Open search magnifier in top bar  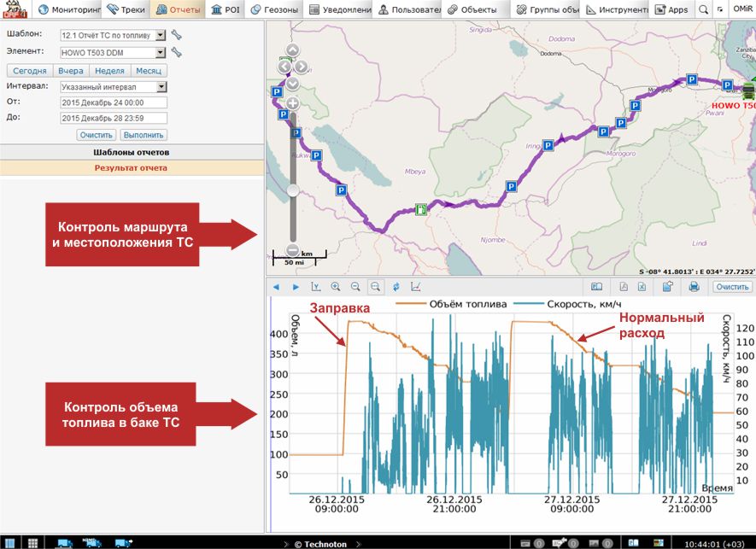pyautogui.click(x=703, y=9)
